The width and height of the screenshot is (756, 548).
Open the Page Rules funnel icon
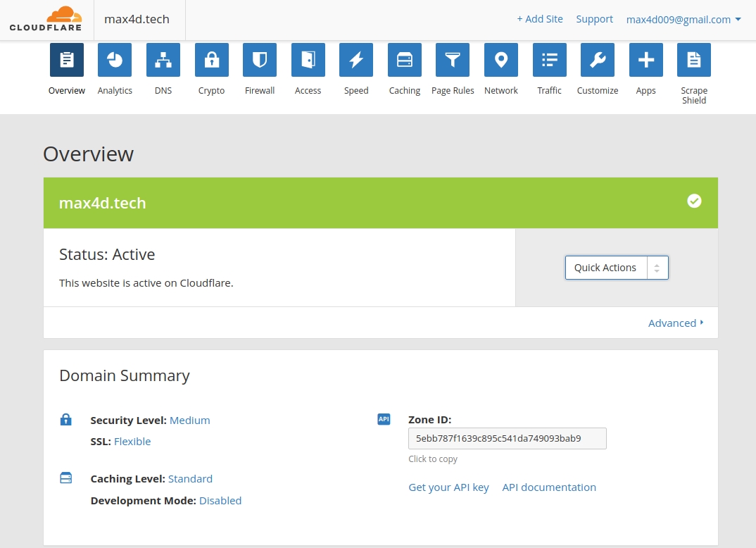coord(453,60)
